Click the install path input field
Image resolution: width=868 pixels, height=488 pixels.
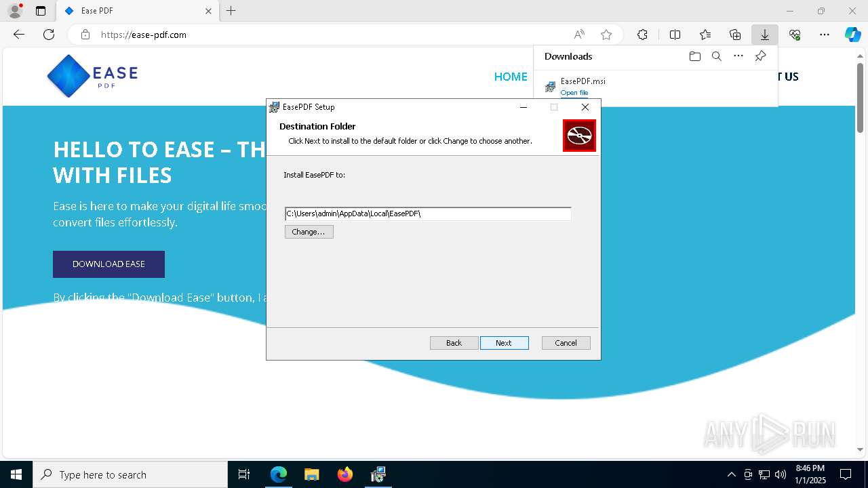pos(428,213)
